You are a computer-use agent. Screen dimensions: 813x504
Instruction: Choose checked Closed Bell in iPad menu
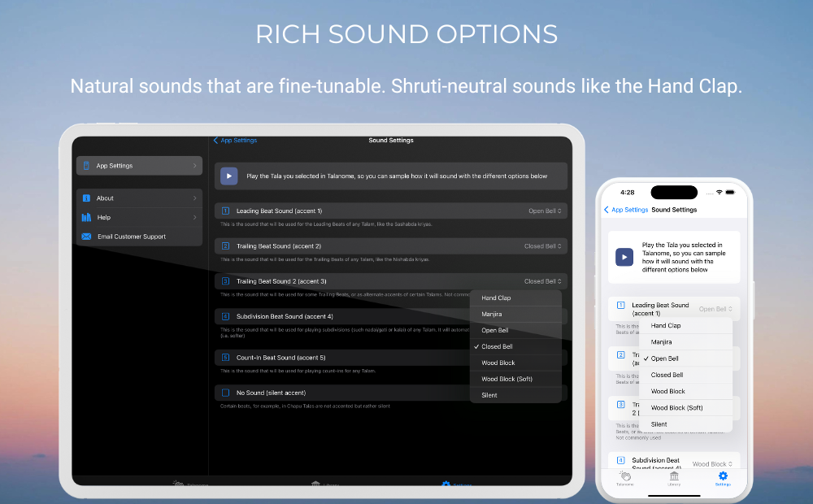coord(515,346)
